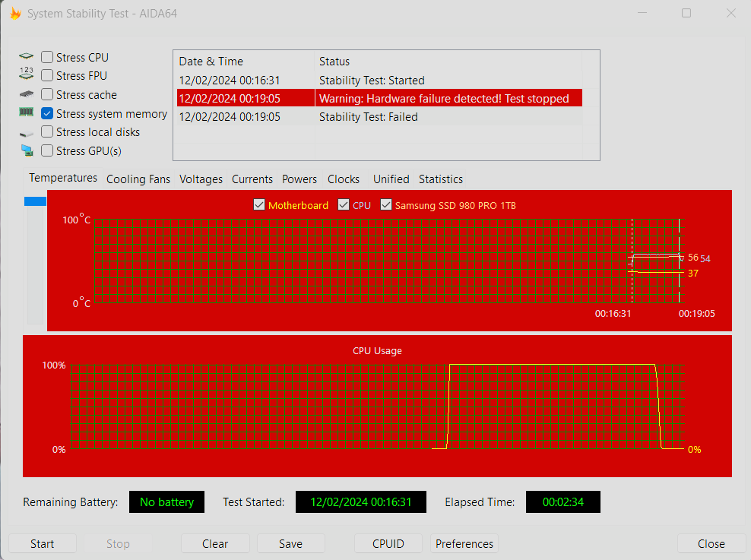
Task: Open the Clocks tab
Action: pyautogui.click(x=344, y=179)
